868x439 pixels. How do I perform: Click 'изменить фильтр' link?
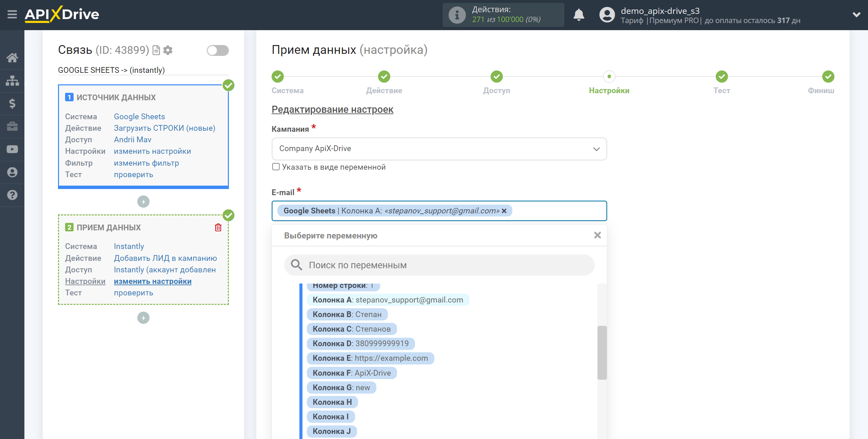pyautogui.click(x=146, y=163)
